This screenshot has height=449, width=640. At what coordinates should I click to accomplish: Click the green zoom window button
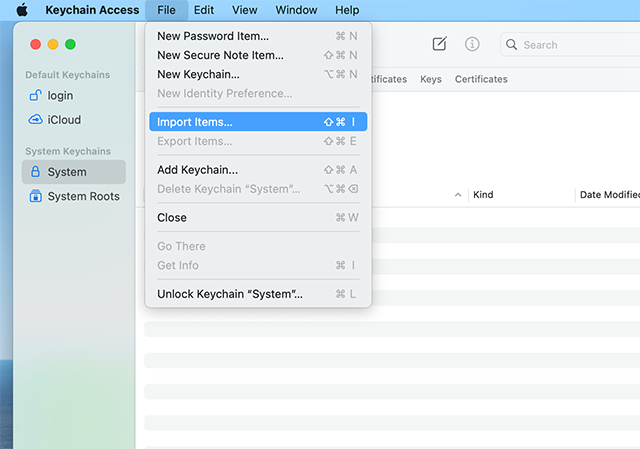pyautogui.click(x=70, y=44)
